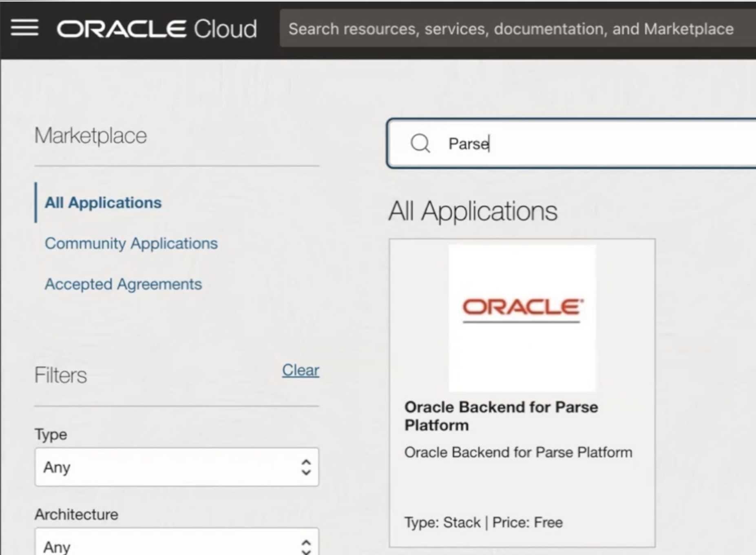The width and height of the screenshot is (756, 555).
Task: Open the Oracle Backend for Parse Platform listing
Action: click(x=501, y=416)
